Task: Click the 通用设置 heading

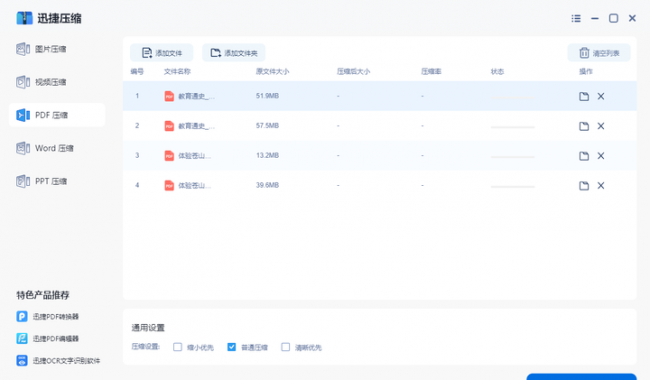Action: coord(148,328)
